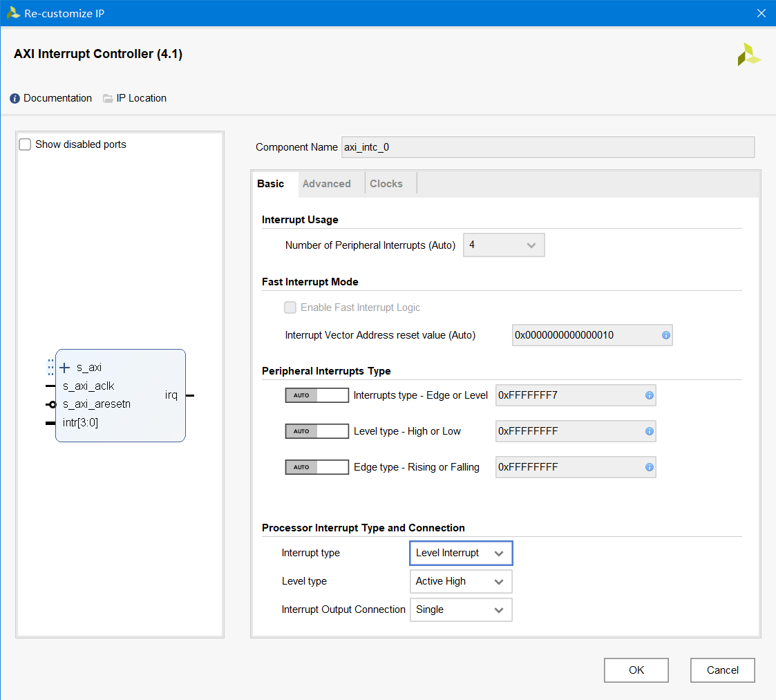Open the IP Location link
Image resolution: width=776 pixels, height=700 pixels.
point(142,98)
